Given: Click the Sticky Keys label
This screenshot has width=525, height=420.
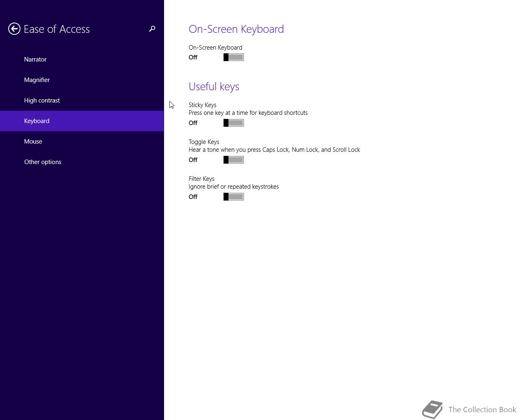Looking at the screenshot, I should (203, 105).
